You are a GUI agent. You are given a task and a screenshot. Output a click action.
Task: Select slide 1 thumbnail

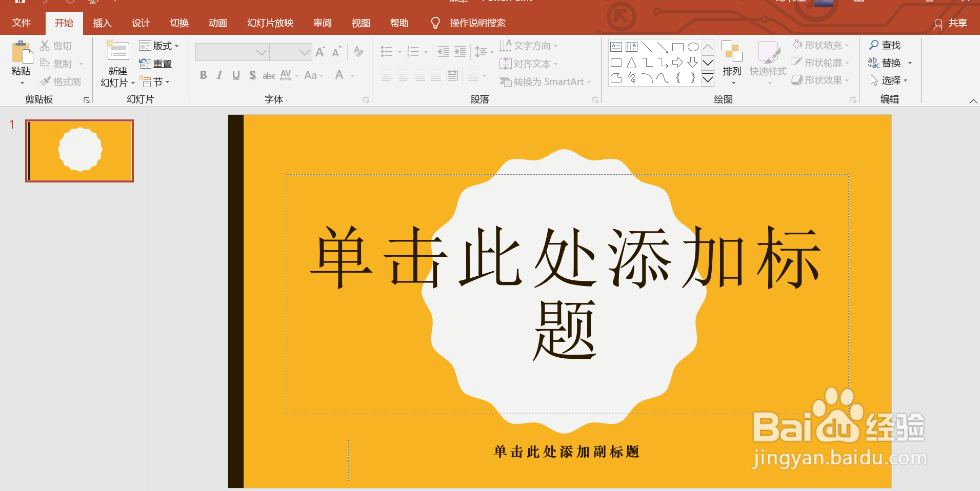(79, 151)
